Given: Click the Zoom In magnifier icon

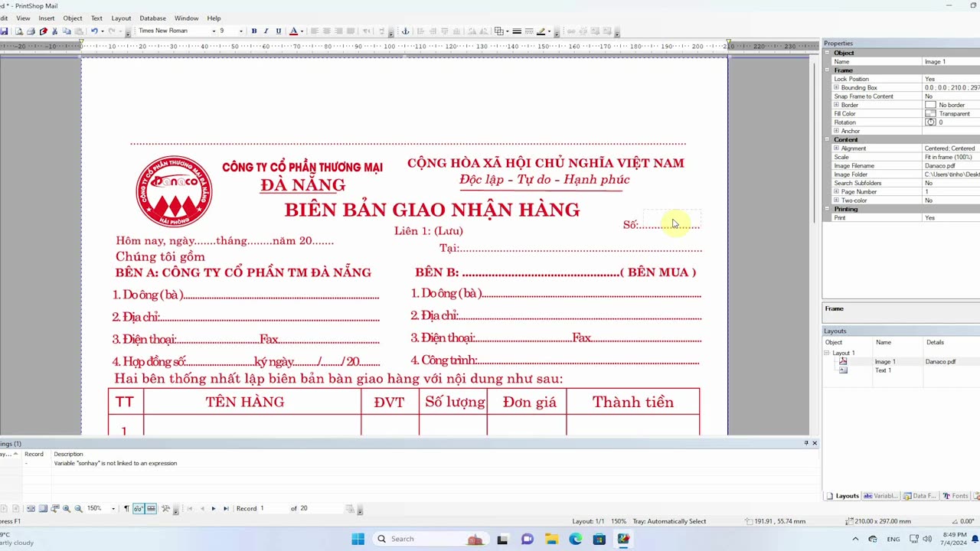Looking at the screenshot, I should click(x=67, y=509).
